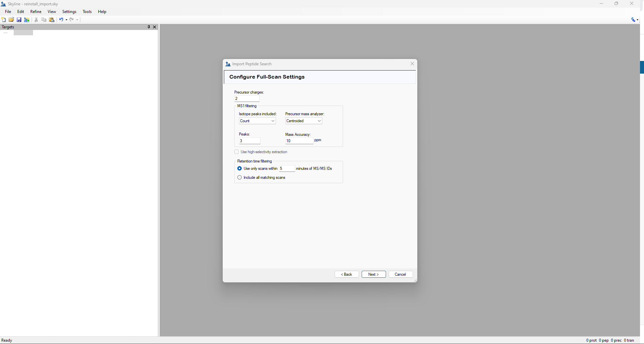The image size is (644, 344).
Task: Open Isotope peaks included dropdown
Action: point(257,121)
